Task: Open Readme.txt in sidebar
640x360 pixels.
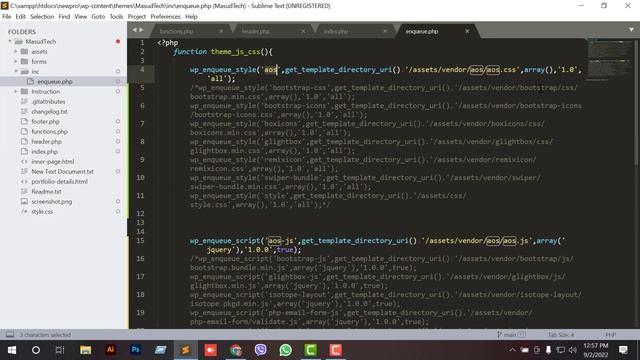Action: tap(46, 191)
